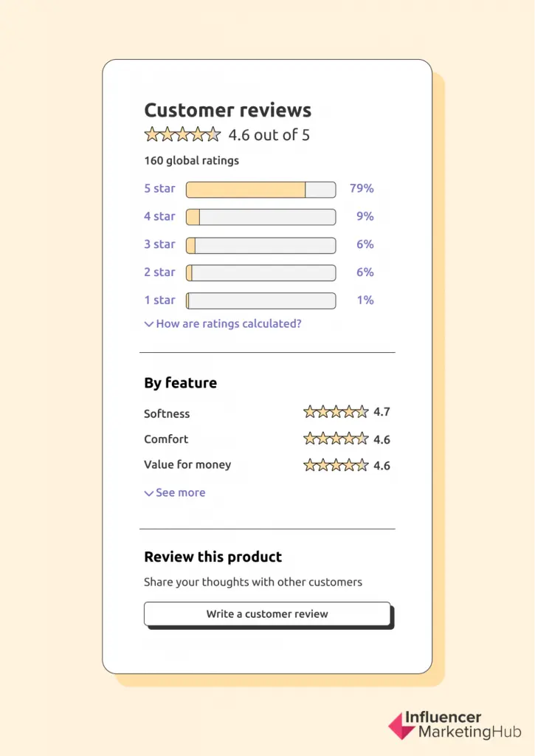Open the 4 star reviews link

pyautogui.click(x=159, y=216)
